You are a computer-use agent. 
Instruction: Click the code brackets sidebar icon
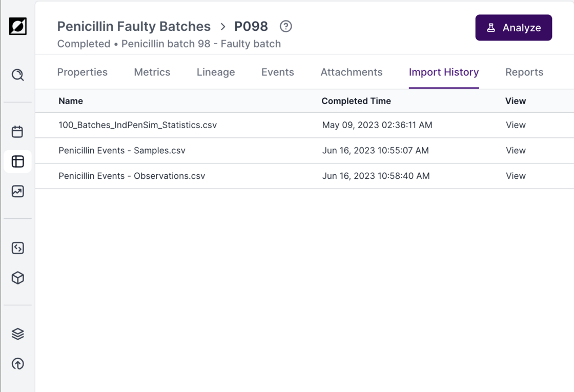coord(18,248)
